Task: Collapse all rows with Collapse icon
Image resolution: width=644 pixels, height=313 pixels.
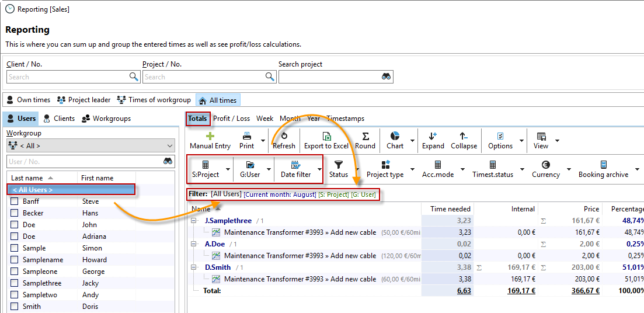Action: (x=464, y=135)
